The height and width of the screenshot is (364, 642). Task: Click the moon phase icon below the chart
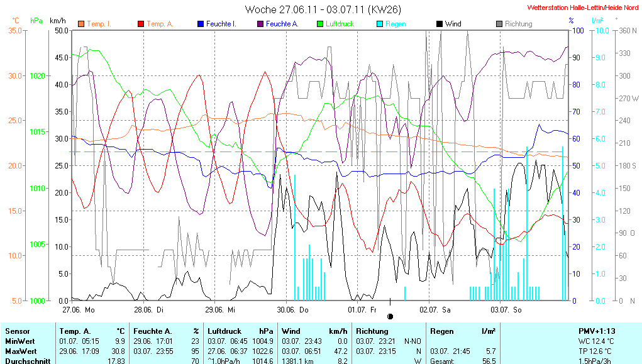(x=390, y=316)
